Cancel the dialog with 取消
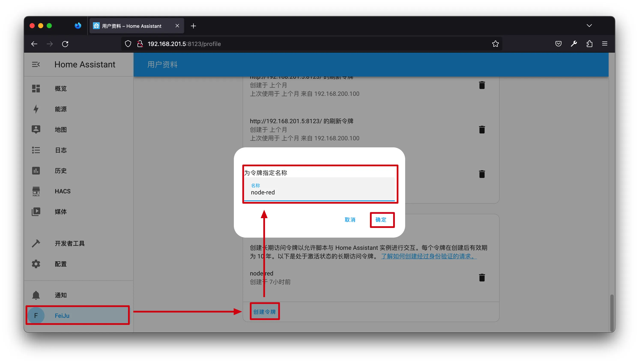Viewport: 639px width, 364px height. point(350,220)
